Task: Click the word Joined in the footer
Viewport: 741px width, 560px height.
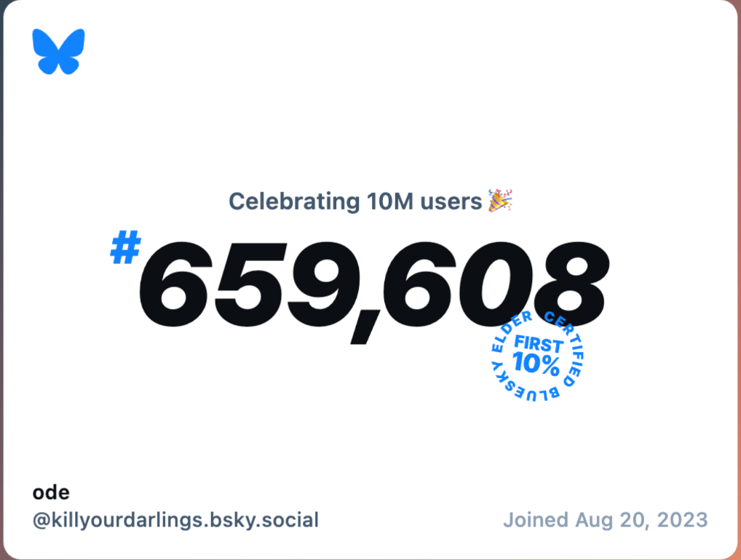Action: click(x=535, y=520)
